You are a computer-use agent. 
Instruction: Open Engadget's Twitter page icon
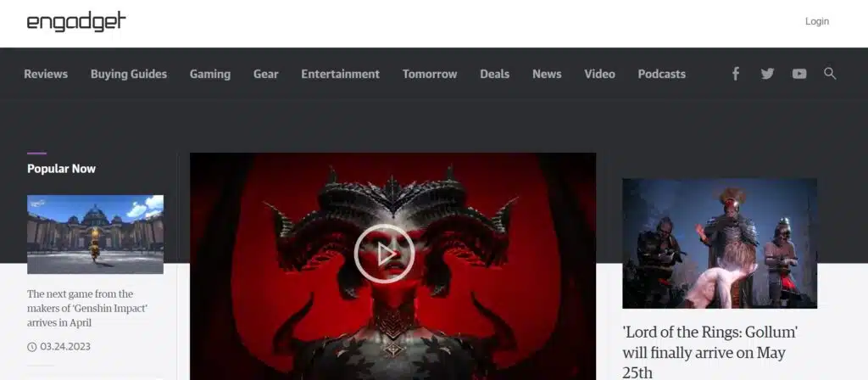767,74
